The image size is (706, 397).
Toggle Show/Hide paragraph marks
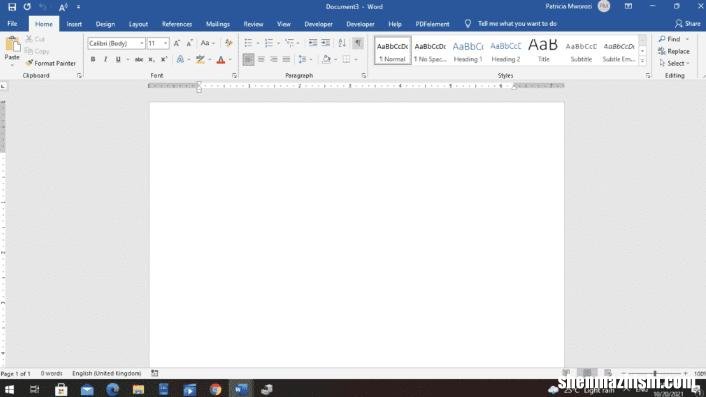click(358, 43)
